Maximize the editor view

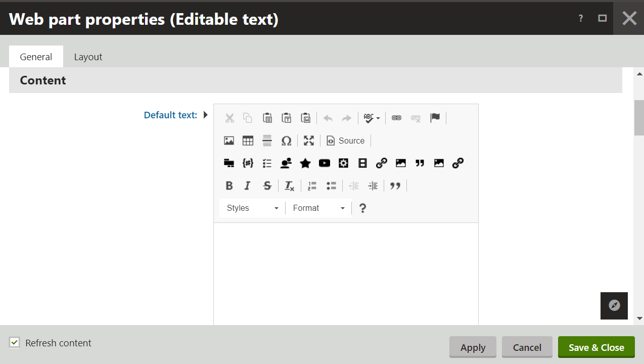click(x=308, y=141)
